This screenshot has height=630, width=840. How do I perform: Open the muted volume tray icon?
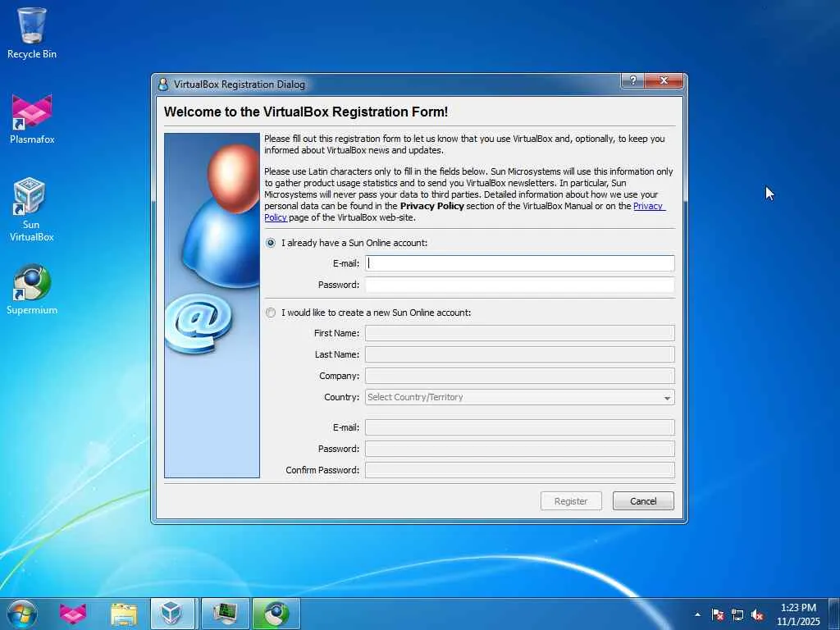[x=757, y=614]
